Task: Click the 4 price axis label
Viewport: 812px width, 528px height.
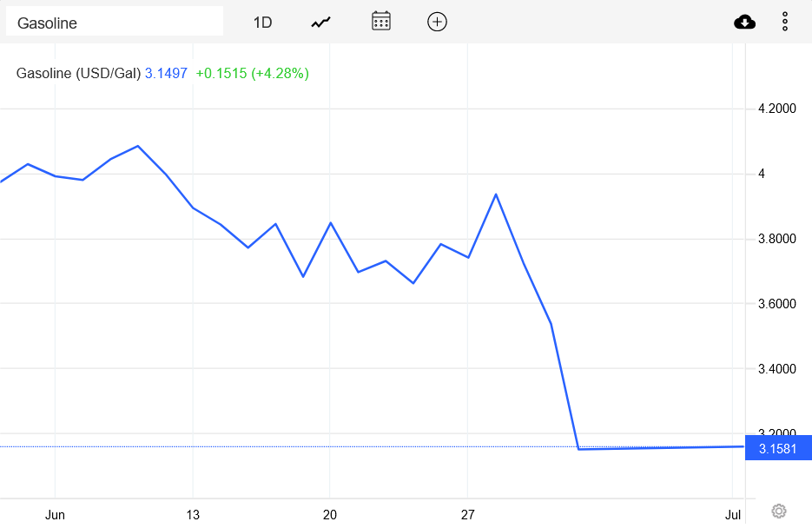Action: [x=762, y=174]
